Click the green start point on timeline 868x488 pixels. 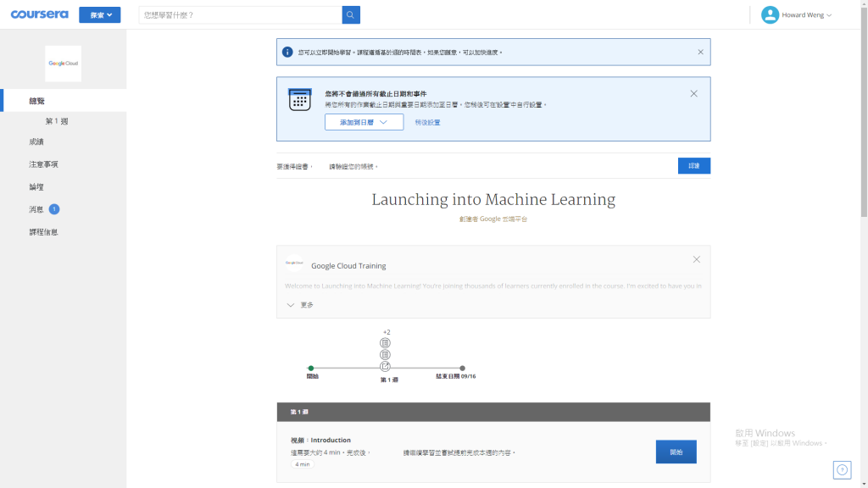311,368
